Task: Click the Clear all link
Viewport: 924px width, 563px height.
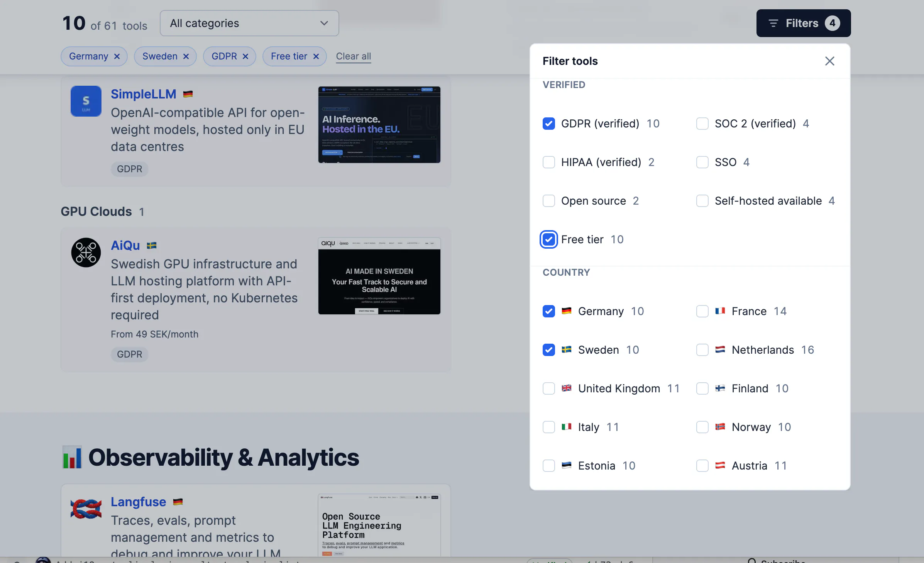Action: (354, 56)
